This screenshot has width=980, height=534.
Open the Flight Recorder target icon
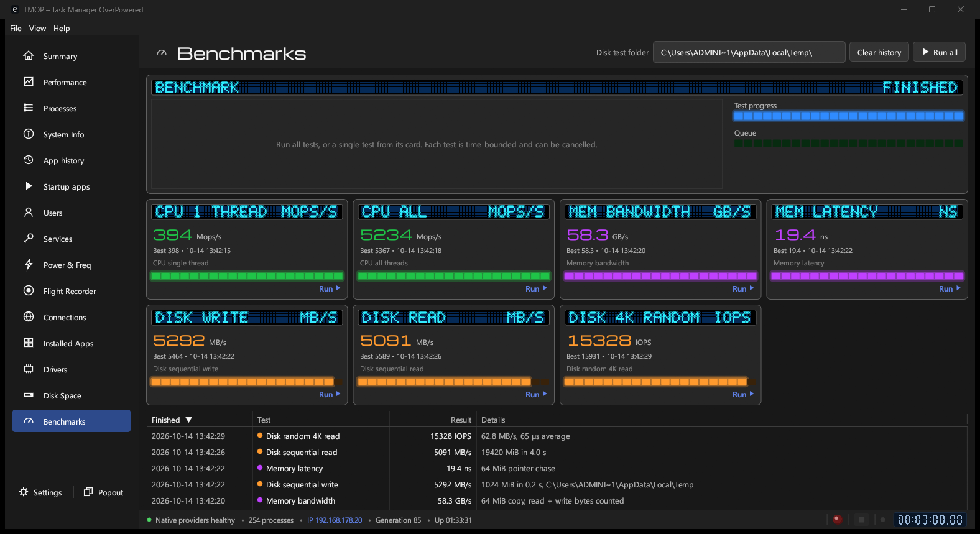29,291
